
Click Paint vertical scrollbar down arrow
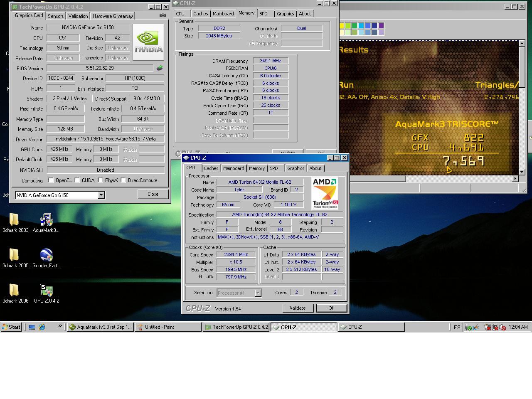point(522,172)
